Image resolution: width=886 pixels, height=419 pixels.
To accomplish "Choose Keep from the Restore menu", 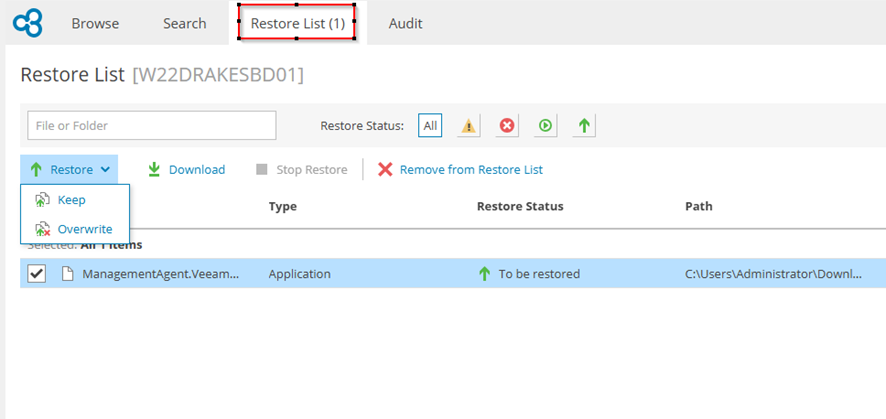I will point(71,200).
